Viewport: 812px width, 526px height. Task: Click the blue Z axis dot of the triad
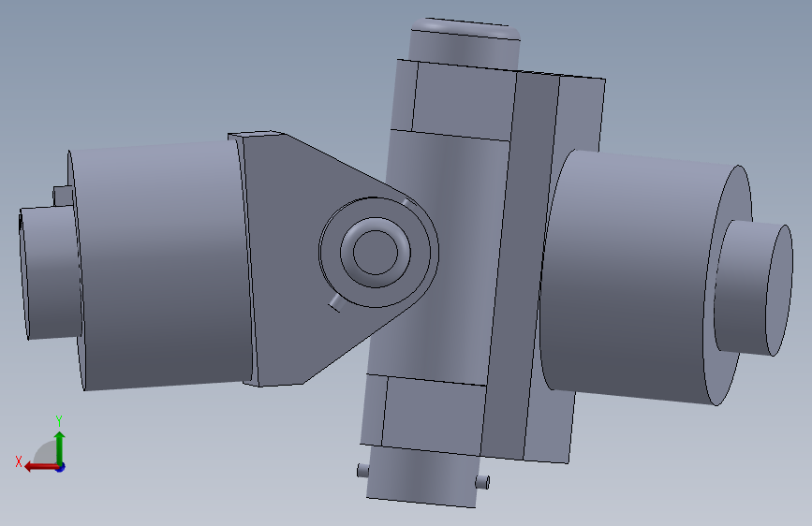click(61, 467)
